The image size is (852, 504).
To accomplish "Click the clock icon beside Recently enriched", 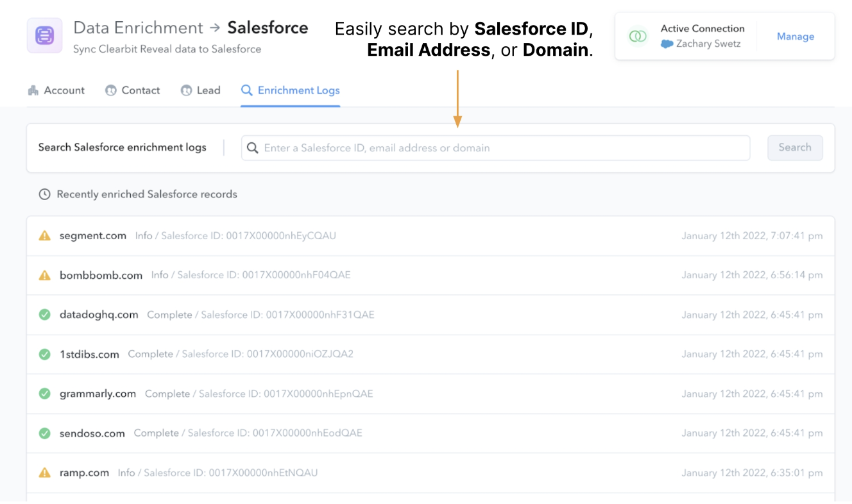I will tap(44, 194).
